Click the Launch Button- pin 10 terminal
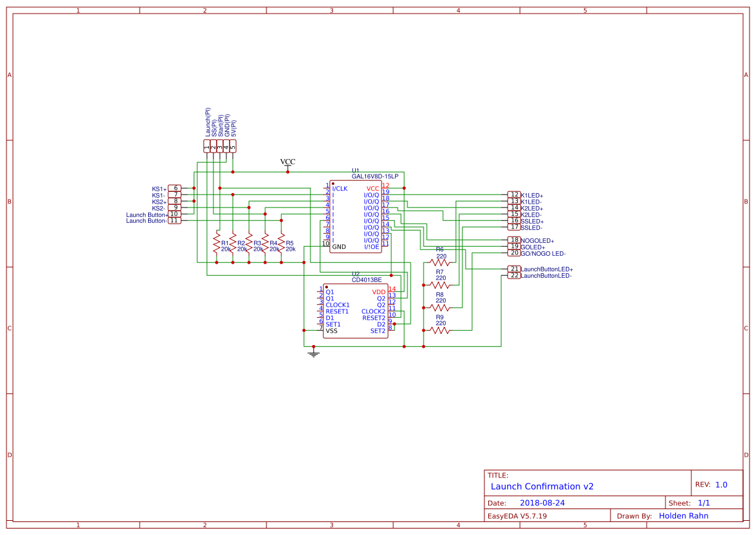 pyautogui.click(x=173, y=214)
